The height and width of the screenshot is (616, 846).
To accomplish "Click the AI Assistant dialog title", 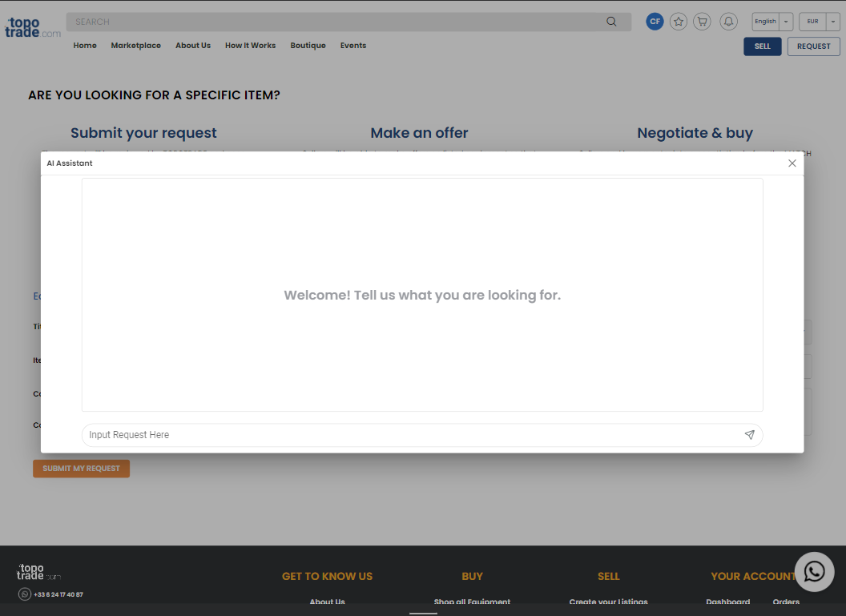I will [x=70, y=163].
